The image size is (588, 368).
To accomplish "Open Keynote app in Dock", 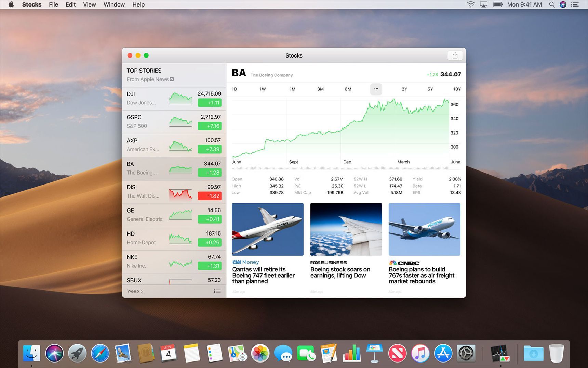I will pos(375,353).
